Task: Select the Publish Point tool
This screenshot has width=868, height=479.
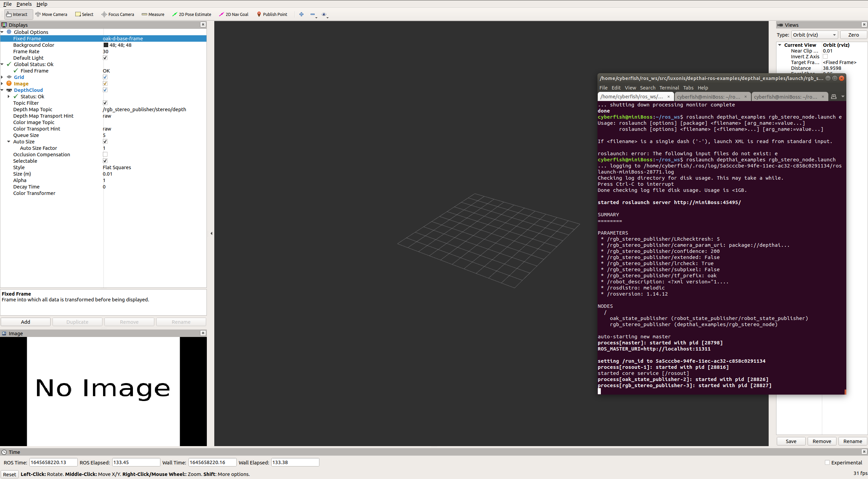Action: tap(272, 14)
